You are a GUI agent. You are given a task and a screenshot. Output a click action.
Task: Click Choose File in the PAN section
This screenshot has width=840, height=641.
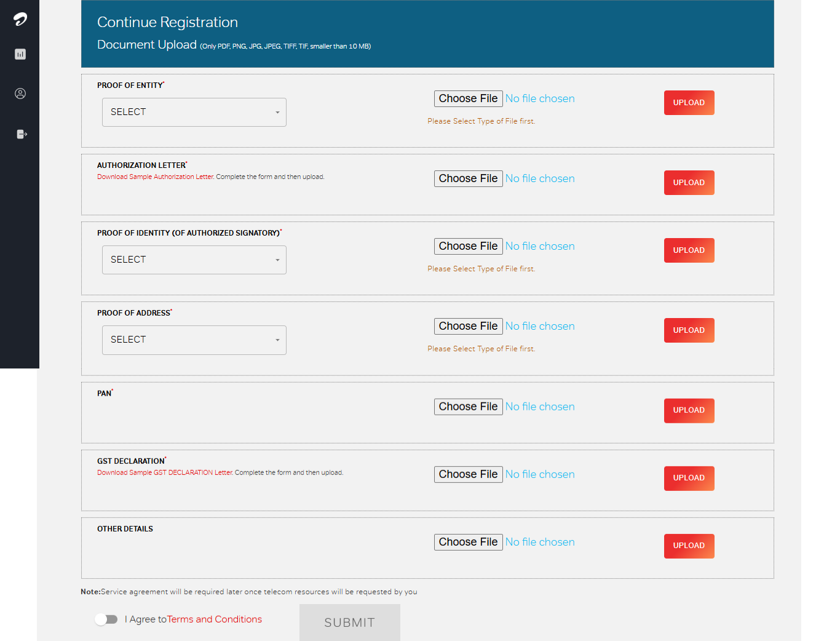pyautogui.click(x=468, y=406)
